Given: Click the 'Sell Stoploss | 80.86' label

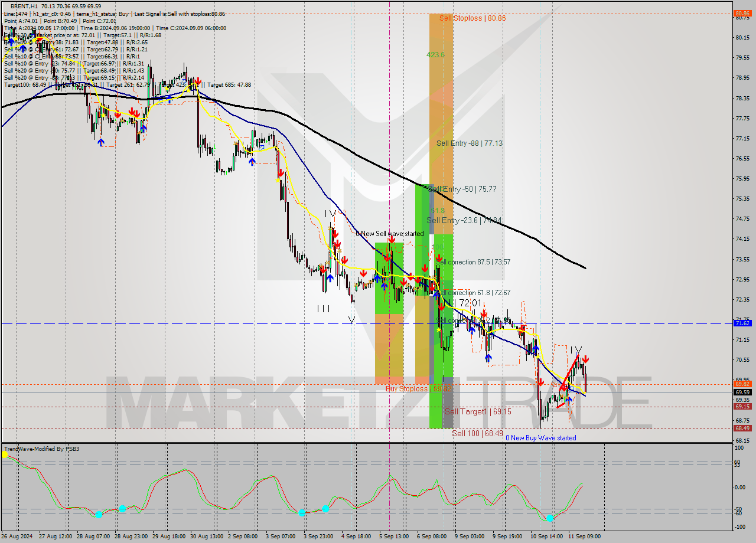Looking at the screenshot, I should [x=472, y=18].
